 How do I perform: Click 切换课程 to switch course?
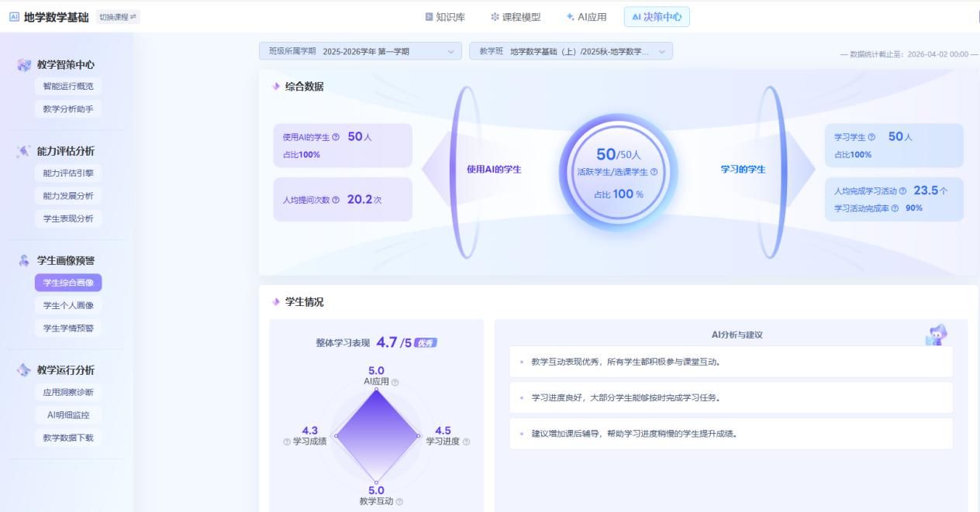click(118, 17)
